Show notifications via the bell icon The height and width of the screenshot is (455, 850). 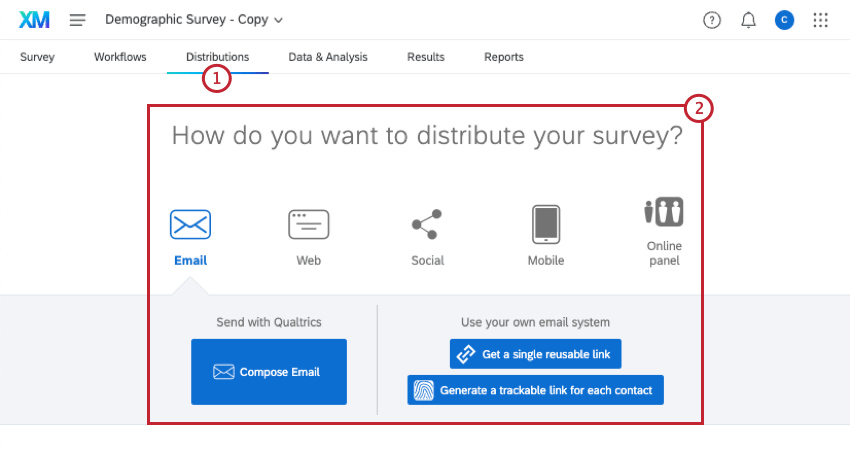click(x=748, y=20)
